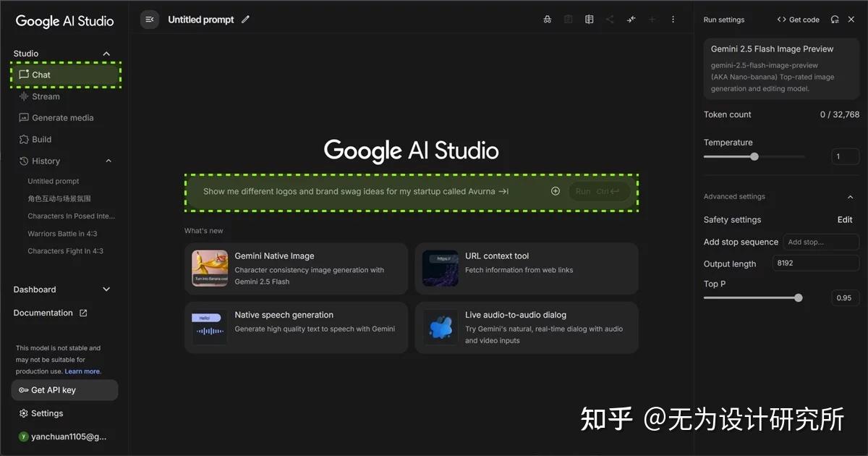Close the Run settings panel
The height and width of the screenshot is (456, 868).
click(851, 20)
